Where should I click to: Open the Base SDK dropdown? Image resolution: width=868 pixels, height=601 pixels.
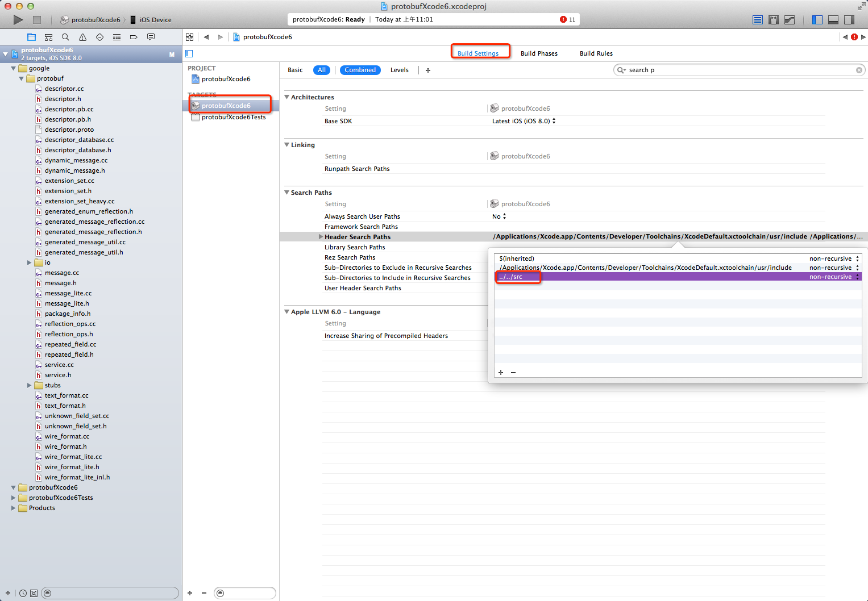[524, 121]
